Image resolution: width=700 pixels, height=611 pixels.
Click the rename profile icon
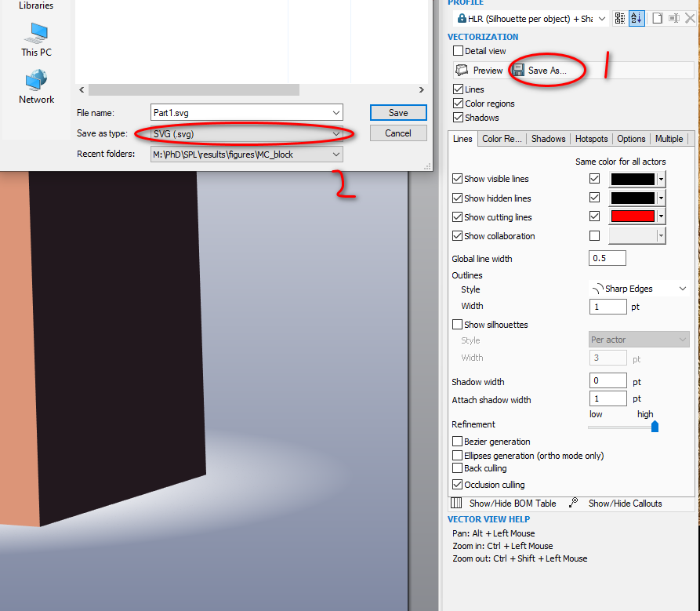(674, 18)
